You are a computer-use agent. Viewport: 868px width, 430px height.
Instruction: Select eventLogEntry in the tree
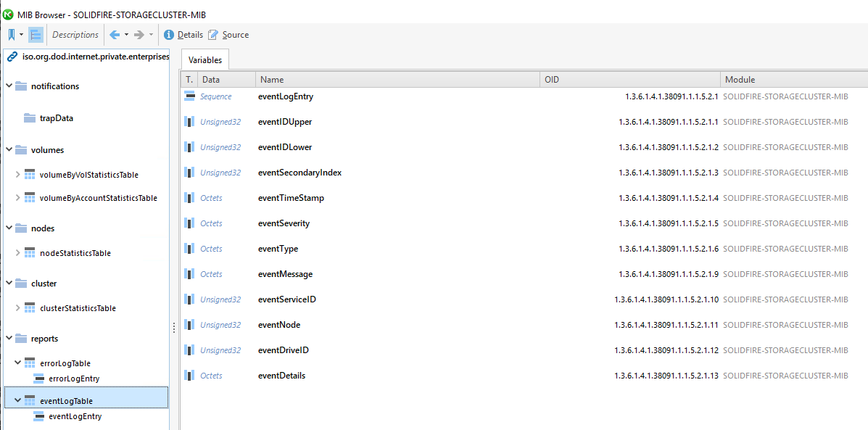(x=75, y=416)
